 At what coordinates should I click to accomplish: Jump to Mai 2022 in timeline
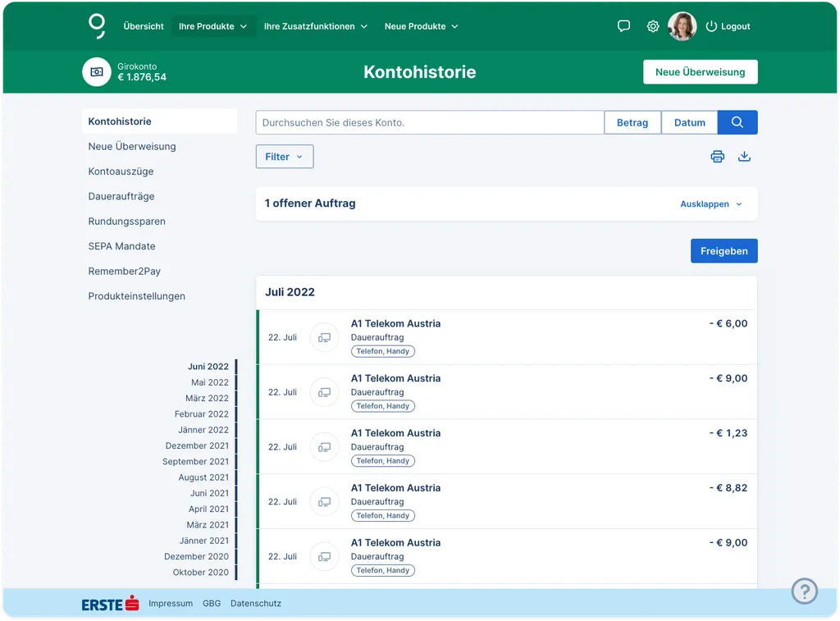pos(209,382)
